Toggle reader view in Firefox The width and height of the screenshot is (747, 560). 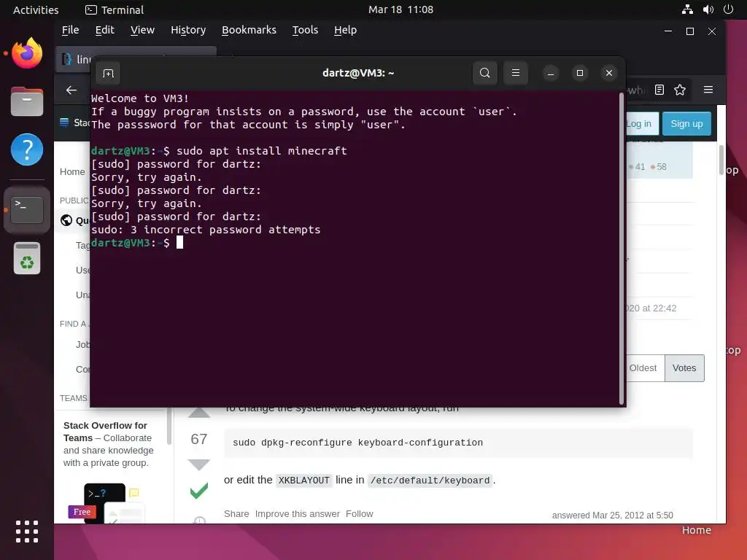(x=659, y=90)
